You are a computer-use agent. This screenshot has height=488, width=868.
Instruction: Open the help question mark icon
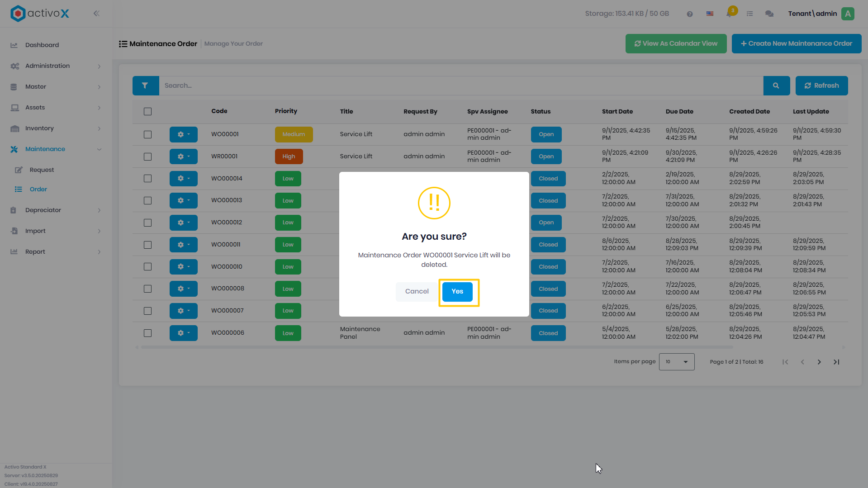[x=689, y=14]
